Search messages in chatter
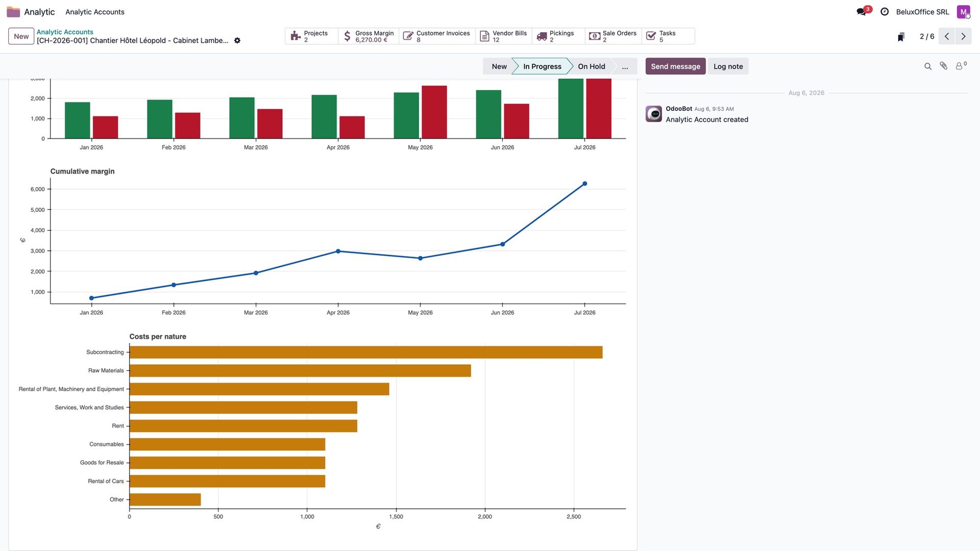The height and width of the screenshot is (551, 980). coord(928,66)
